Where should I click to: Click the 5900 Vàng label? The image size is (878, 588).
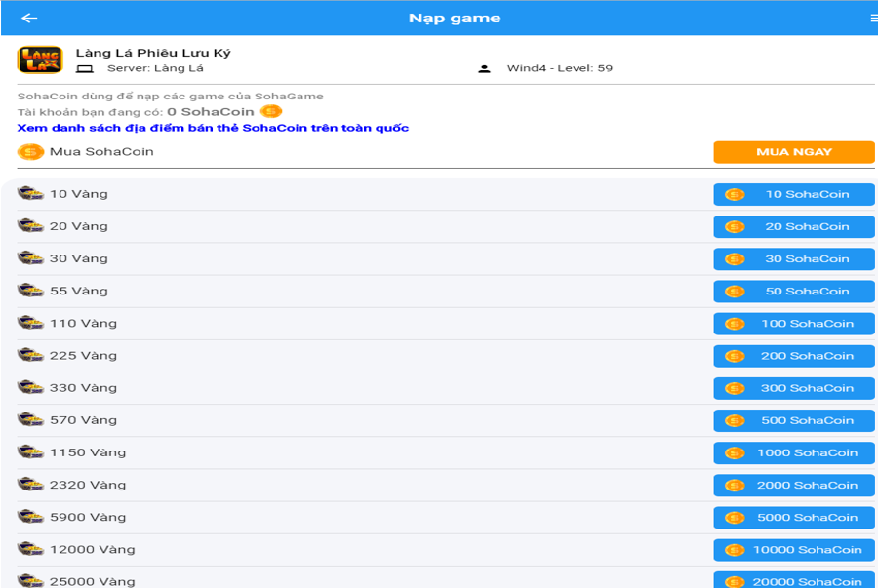click(x=88, y=518)
